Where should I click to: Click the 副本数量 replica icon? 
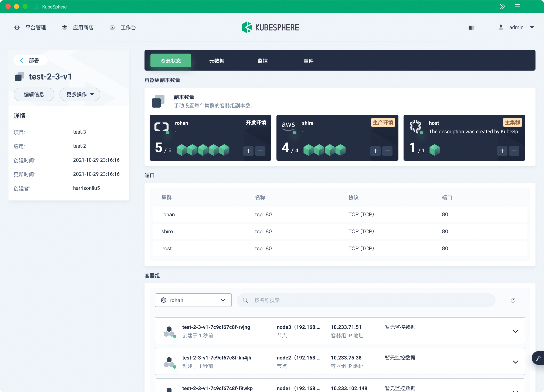[158, 101]
